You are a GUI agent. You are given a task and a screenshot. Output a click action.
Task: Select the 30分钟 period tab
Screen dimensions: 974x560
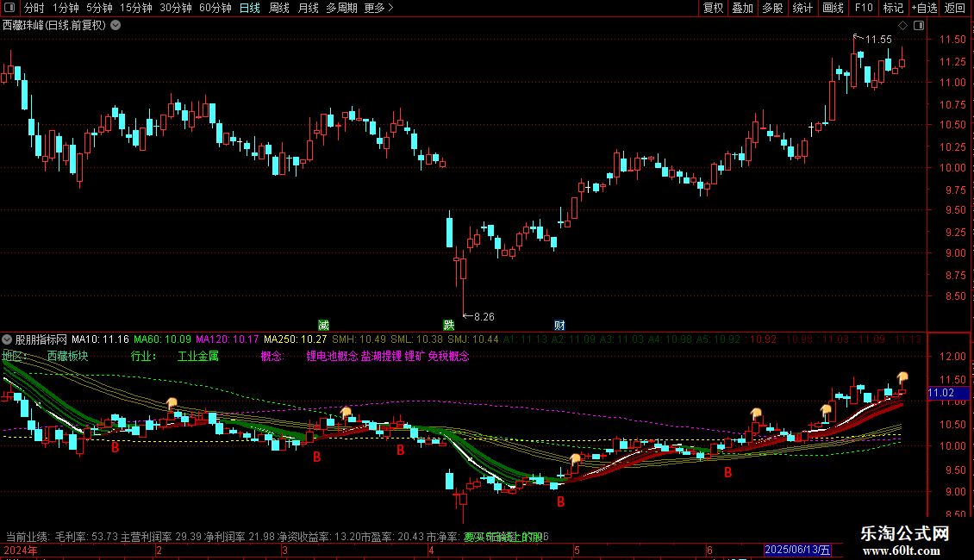[x=176, y=8]
